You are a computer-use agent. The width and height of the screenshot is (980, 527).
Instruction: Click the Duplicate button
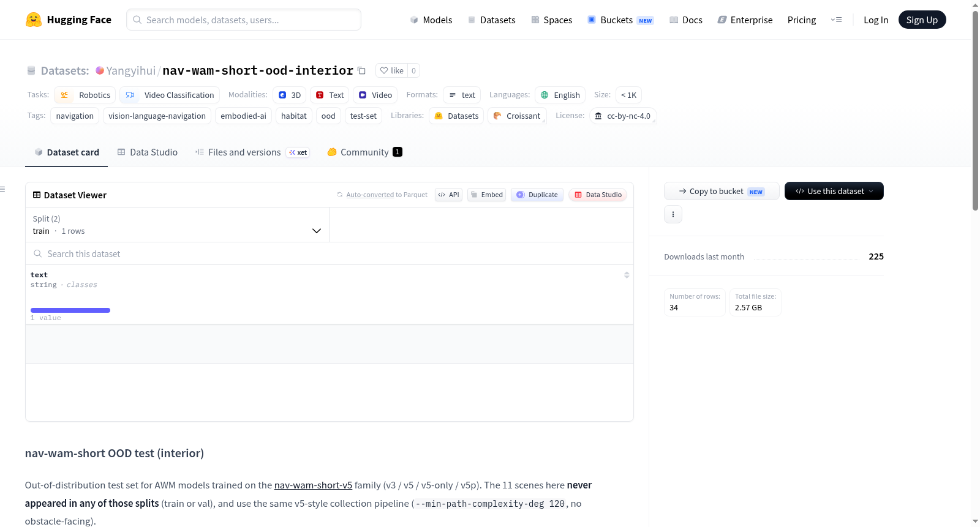(x=537, y=195)
